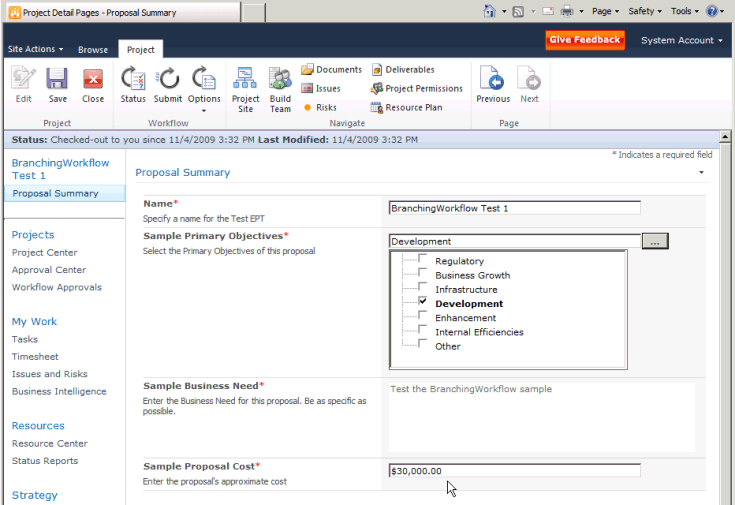
Task: Open a new blank browser tab
Action: click(x=254, y=13)
